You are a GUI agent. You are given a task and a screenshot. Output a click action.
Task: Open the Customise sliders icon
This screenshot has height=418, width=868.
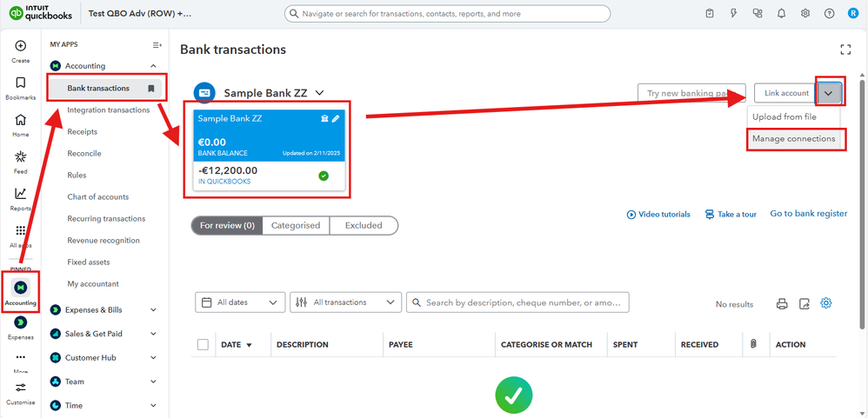click(20, 387)
